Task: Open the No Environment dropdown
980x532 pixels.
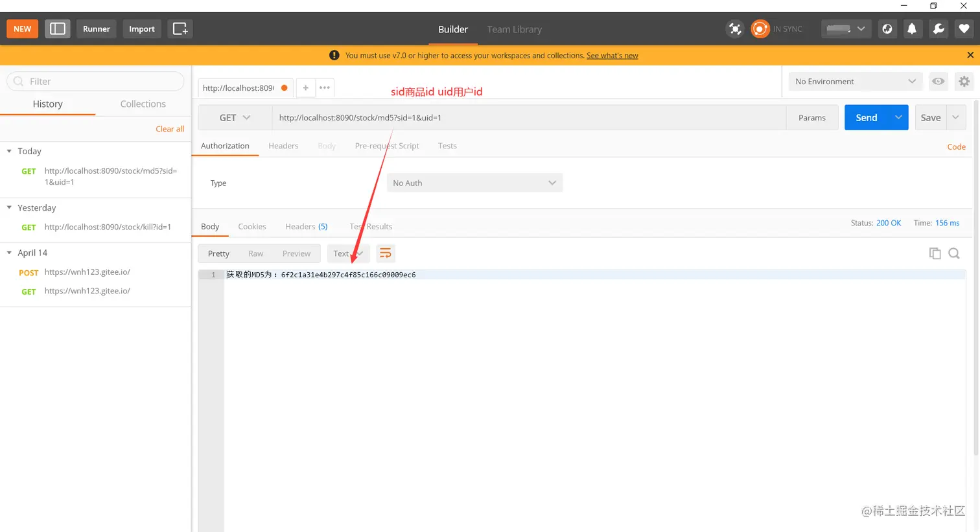Action: [x=856, y=81]
